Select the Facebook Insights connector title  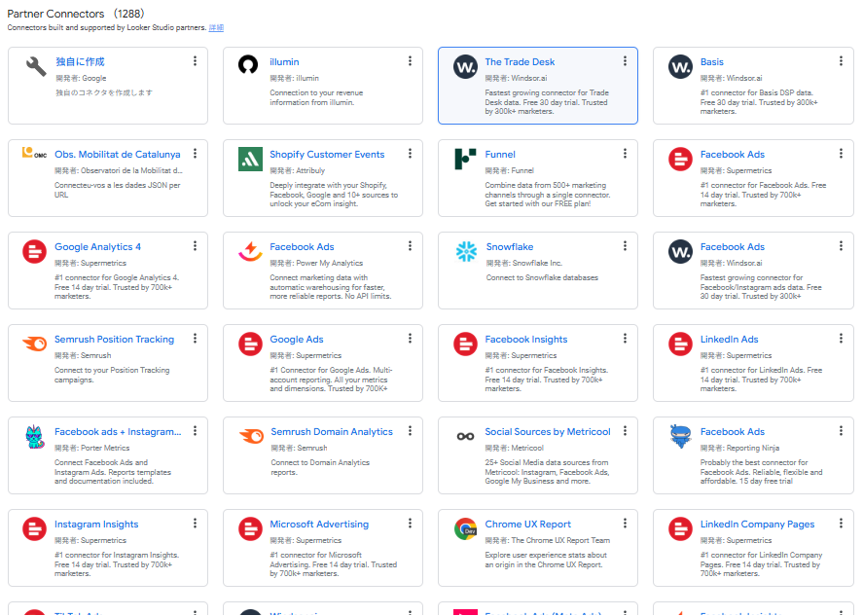(x=526, y=339)
